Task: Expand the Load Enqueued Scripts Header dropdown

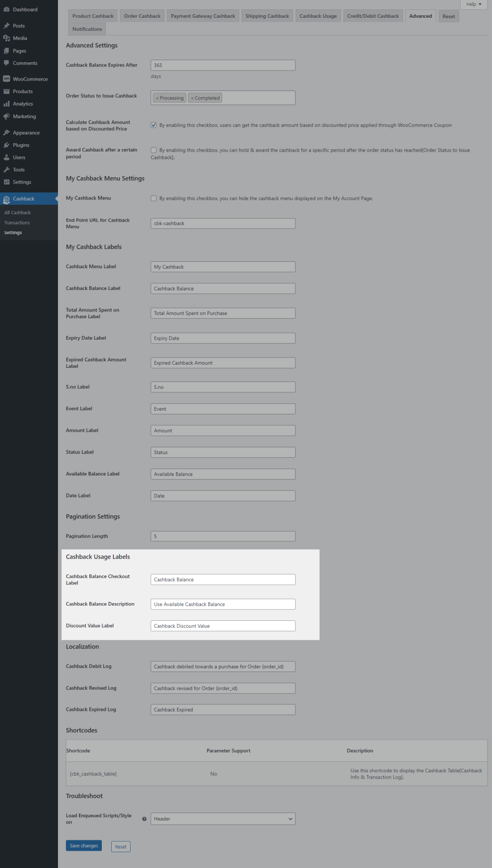Action: coord(222,819)
